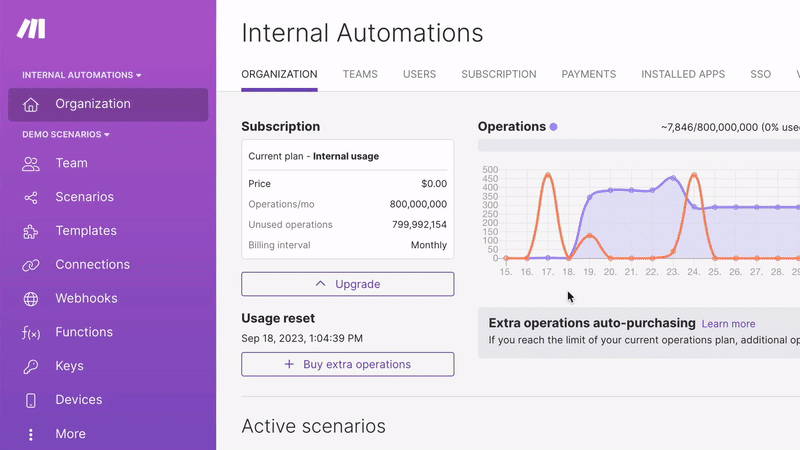This screenshot has width=800, height=450.
Task: Click the Buy extra operations button
Action: [x=347, y=364]
